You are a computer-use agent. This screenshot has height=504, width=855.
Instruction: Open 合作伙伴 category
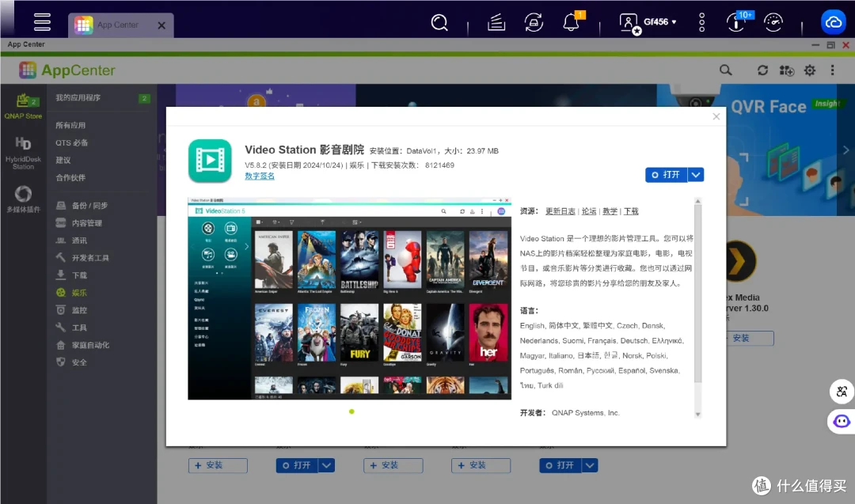70,177
